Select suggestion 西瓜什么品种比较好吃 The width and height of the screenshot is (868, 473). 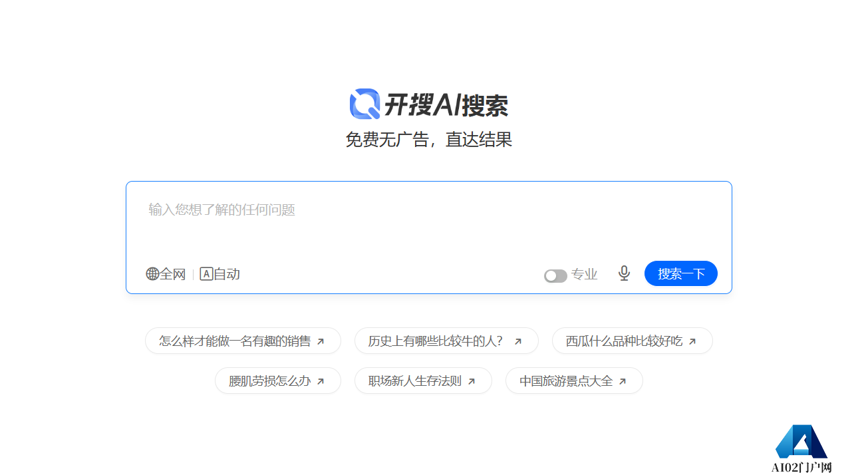(x=633, y=341)
